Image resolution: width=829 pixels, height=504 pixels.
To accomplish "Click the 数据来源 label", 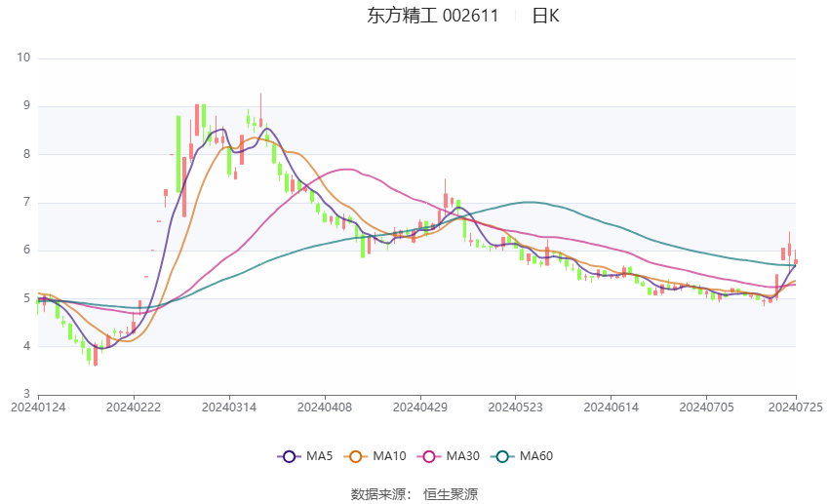I will (x=378, y=494).
